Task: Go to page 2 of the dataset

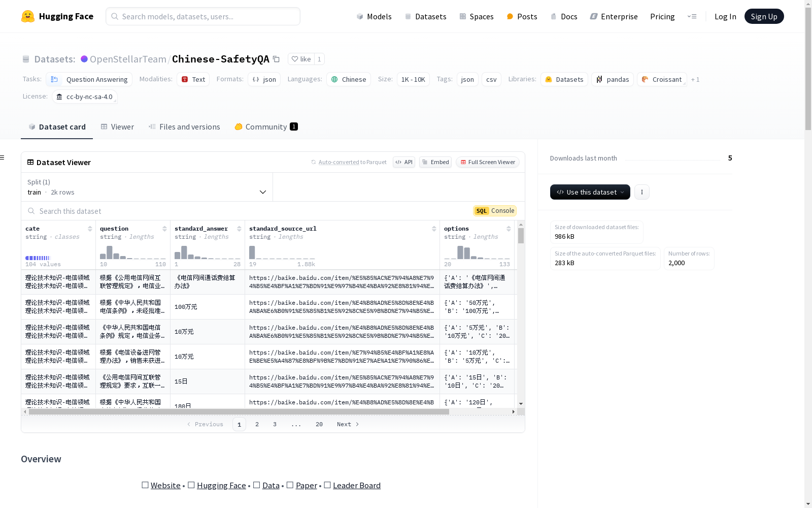Action: point(257,424)
